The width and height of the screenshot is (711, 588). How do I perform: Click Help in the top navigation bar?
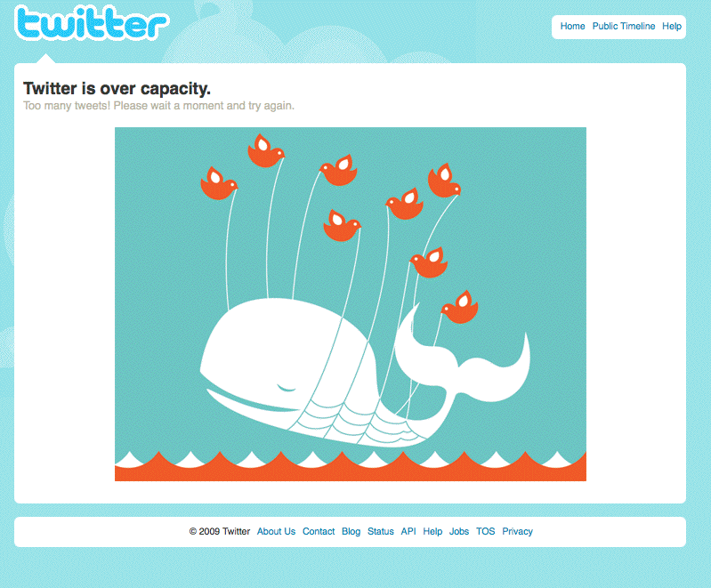pyautogui.click(x=672, y=27)
